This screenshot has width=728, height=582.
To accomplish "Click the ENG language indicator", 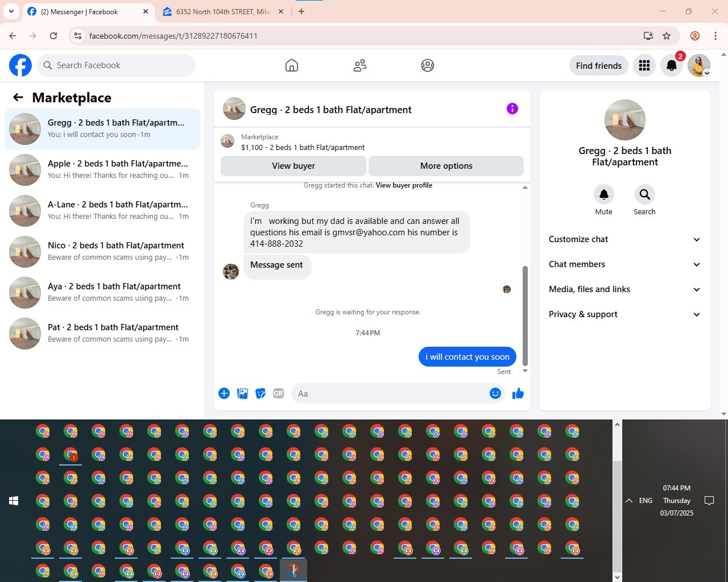I will (646, 501).
